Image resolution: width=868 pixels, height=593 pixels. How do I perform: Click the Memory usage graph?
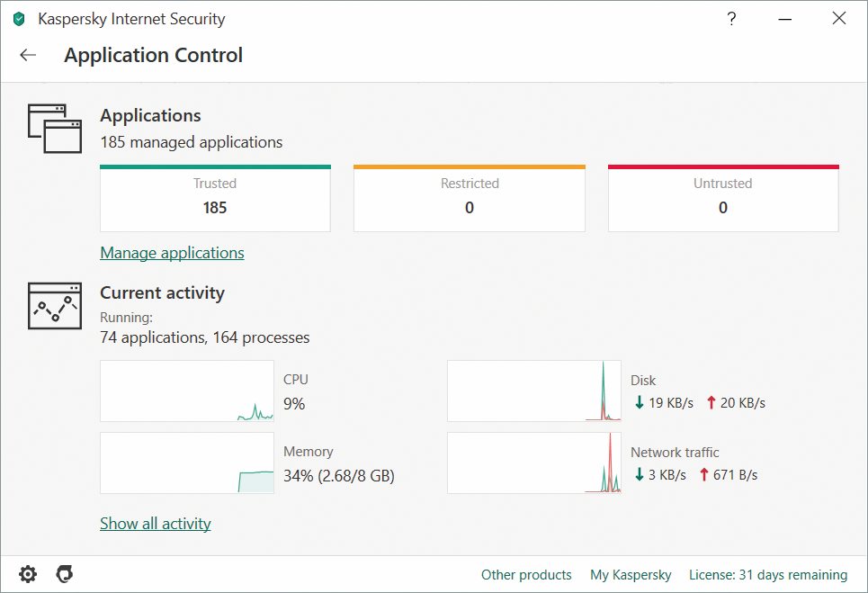pyautogui.click(x=187, y=463)
